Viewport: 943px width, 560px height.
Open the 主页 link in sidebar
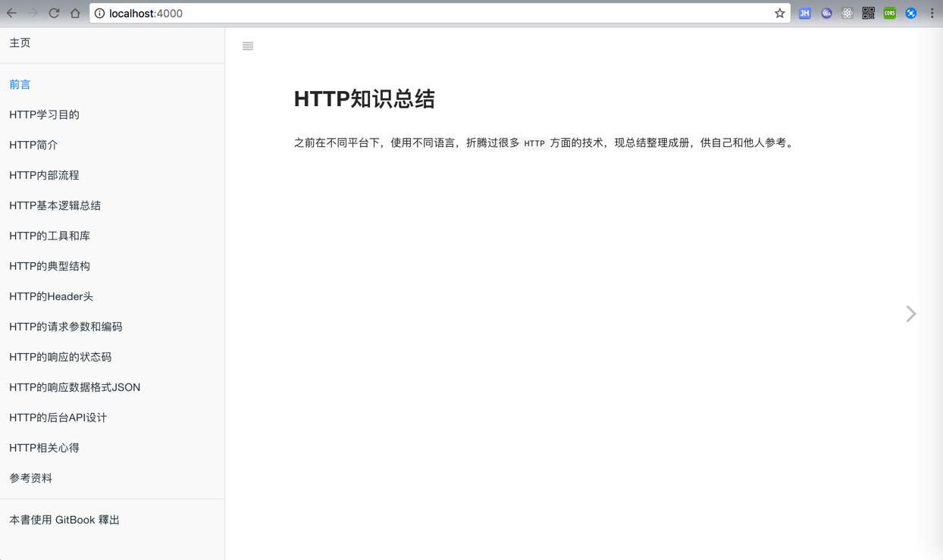tap(20, 43)
